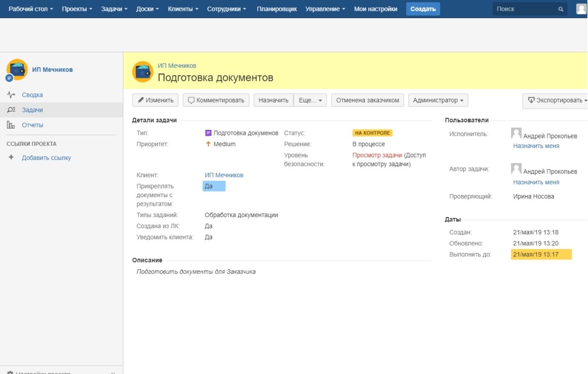Viewport: 588px width, 374px height.
Task: Click the Обработка документации task type value
Action: (241, 215)
